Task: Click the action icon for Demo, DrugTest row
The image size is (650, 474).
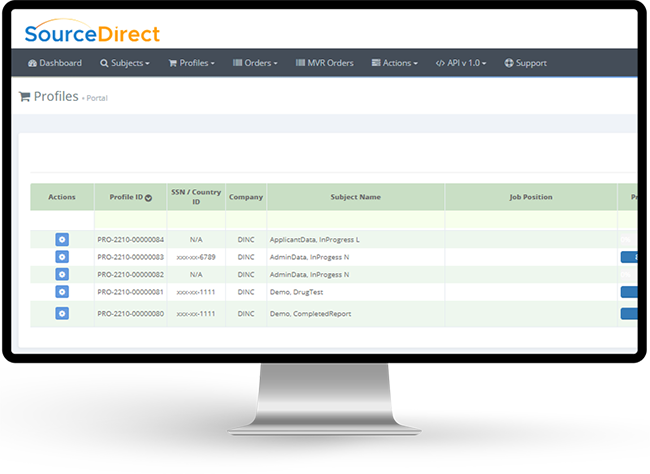Action: coord(62,291)
